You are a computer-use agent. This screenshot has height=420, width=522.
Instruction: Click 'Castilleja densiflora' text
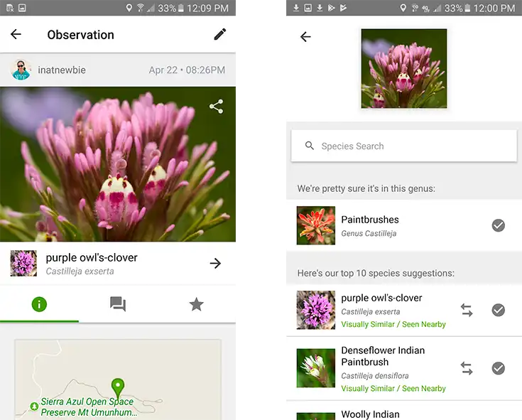point(375,376)
